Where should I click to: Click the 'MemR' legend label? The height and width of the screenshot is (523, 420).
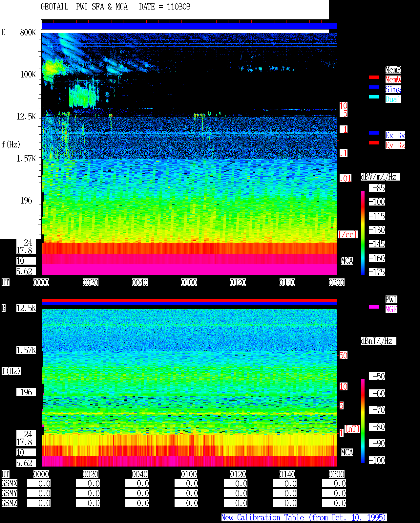click(393, 70)
